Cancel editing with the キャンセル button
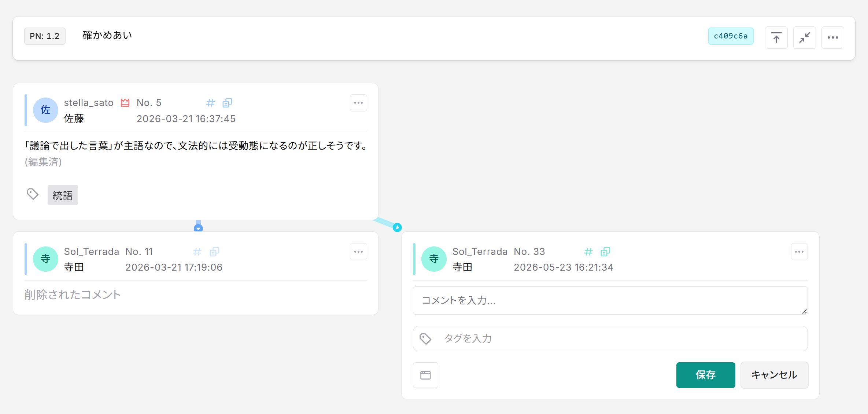The height and width of the screenshot is (414, 868). tap(774, 375)
